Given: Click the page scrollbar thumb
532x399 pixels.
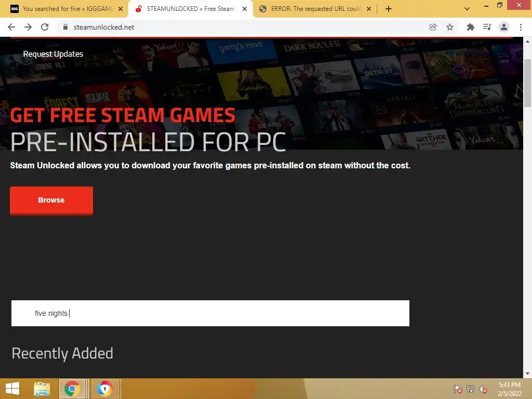Looking at the screenshot, I should tap(527, 83).
